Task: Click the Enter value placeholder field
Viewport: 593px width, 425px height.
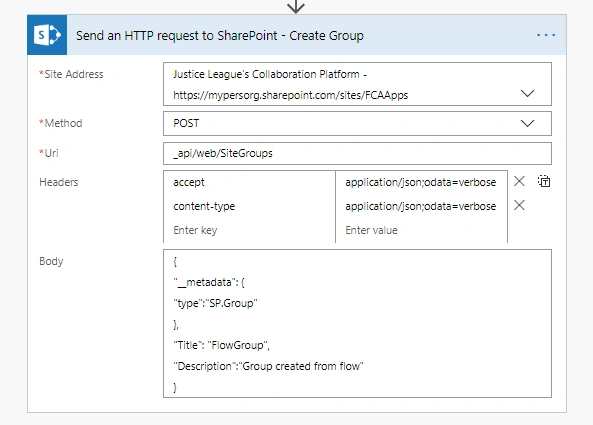Action: click(x=421, y=230)
